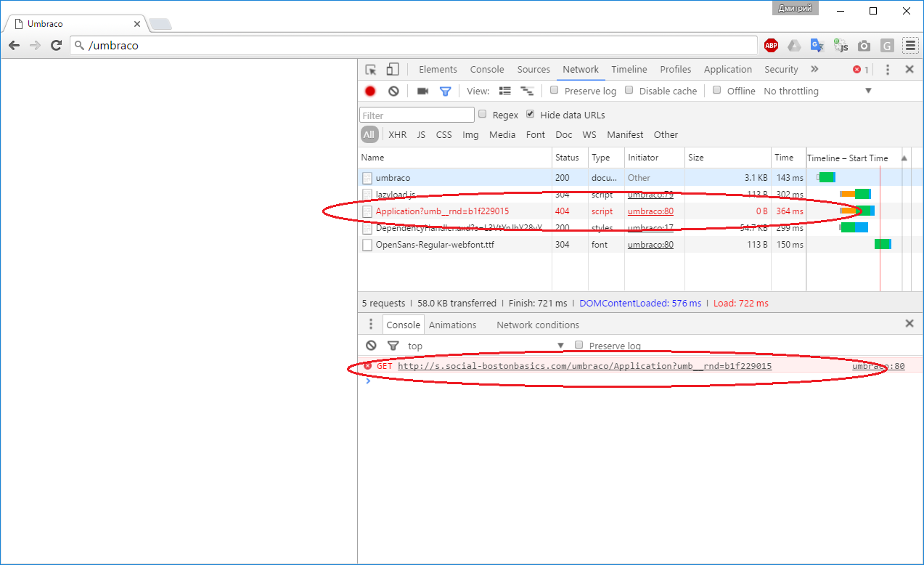Enable Preserve log in the console drawer
924x565 pixels.
[x=578, y=345]
